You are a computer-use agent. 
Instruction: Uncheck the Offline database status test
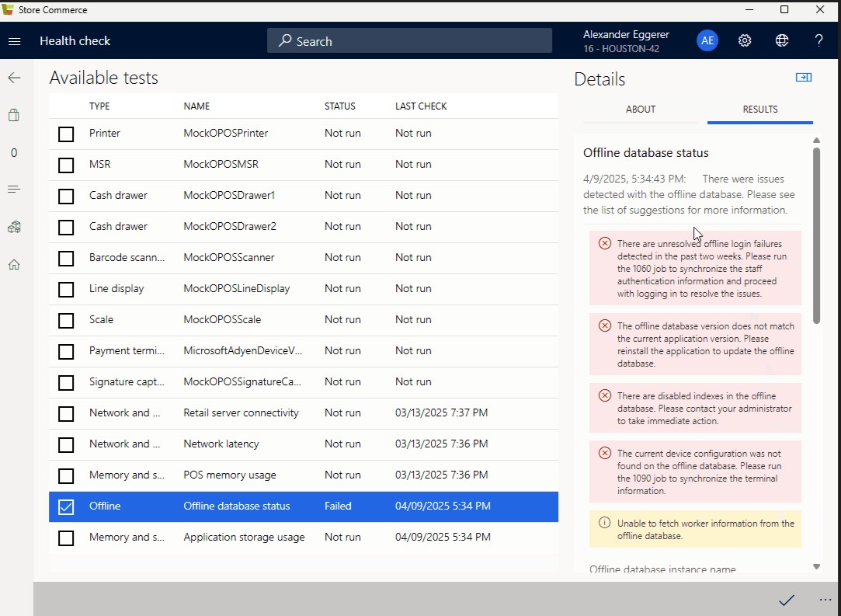coord(66,506)
